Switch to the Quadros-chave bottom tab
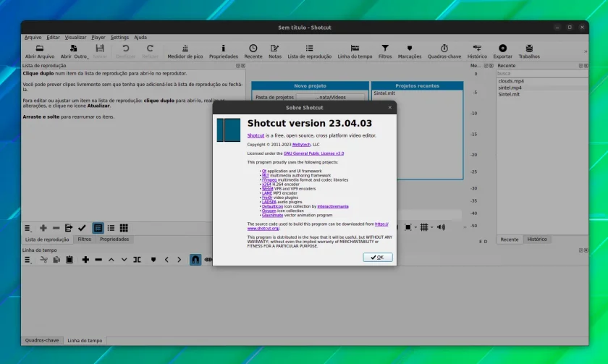 (x=42, y=340)
